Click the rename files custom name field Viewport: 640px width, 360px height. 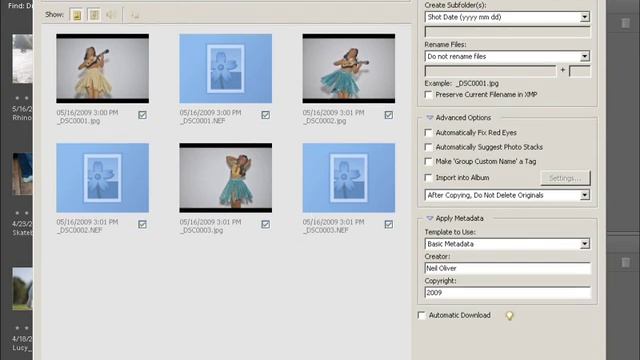490,71
